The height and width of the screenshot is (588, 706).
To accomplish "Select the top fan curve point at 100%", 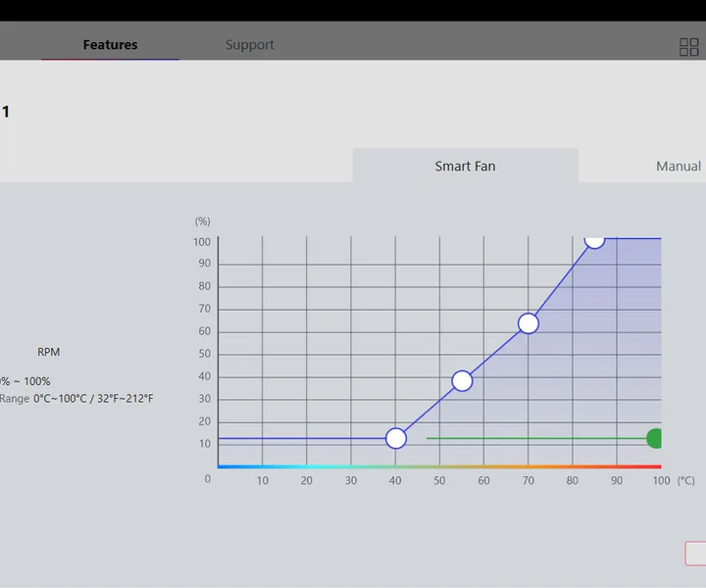I will click(594, 242).
